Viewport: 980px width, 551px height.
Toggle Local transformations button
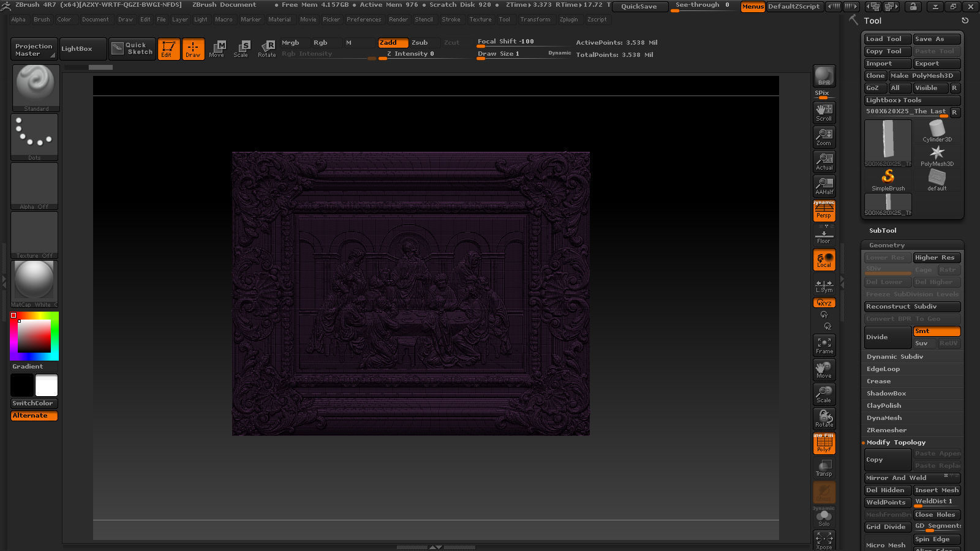(x=824, y=260)
